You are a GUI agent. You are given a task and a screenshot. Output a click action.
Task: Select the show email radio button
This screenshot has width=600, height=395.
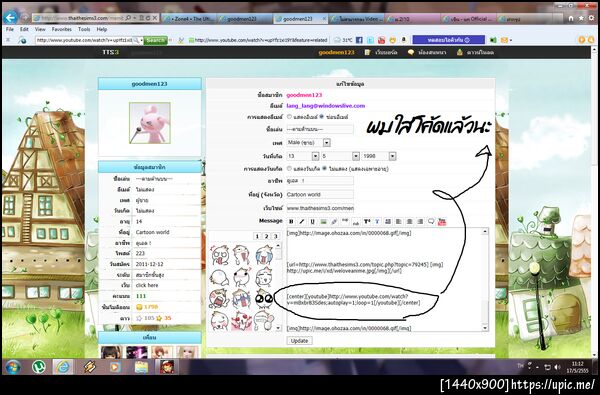(289, 117)
